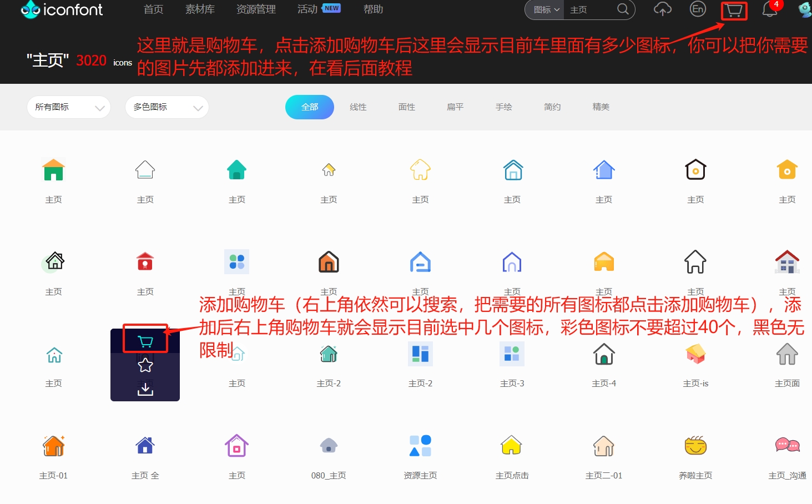
Task: Expand the 所有图标 dropdown
Action: coord(68,107)
